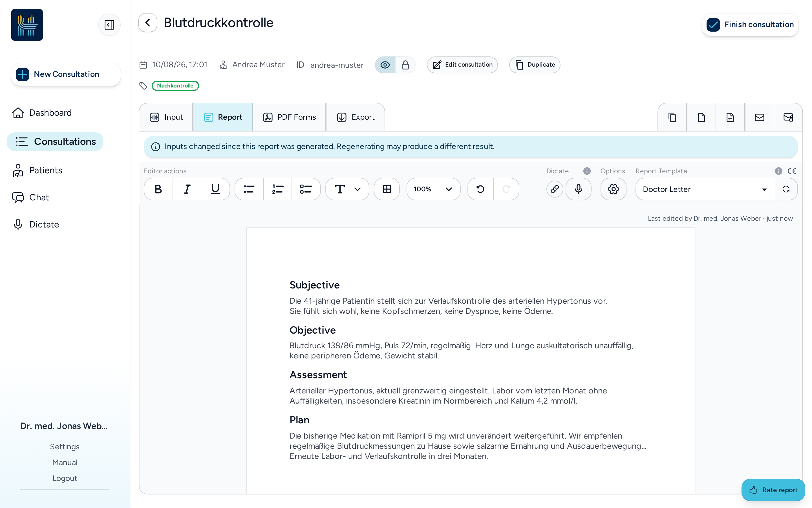Screen dimensions: 812x508
Task: Click Finish consultation
Action: pyautogui.click(x=750, y=25)
